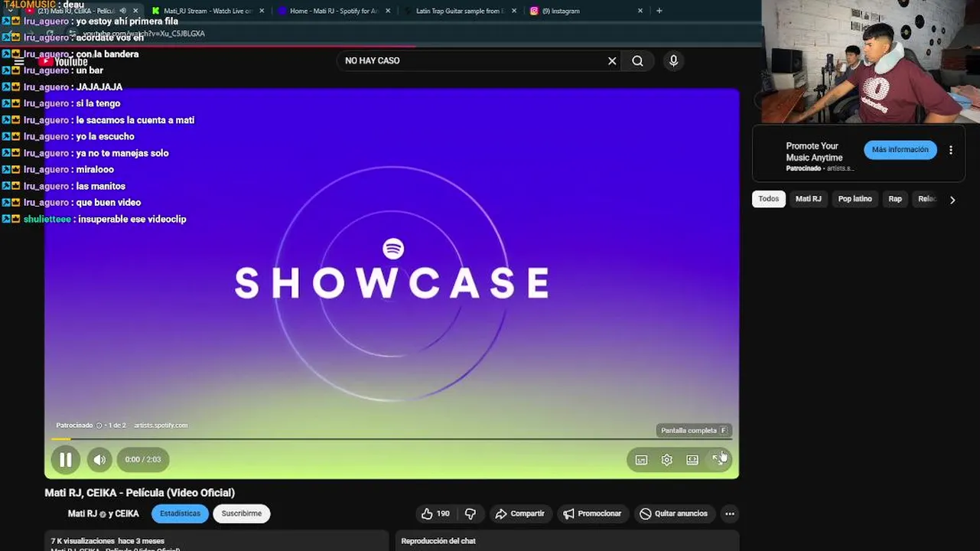Switch to theater mode view
The height and width of the screenshot is (551, 980).
692,460
